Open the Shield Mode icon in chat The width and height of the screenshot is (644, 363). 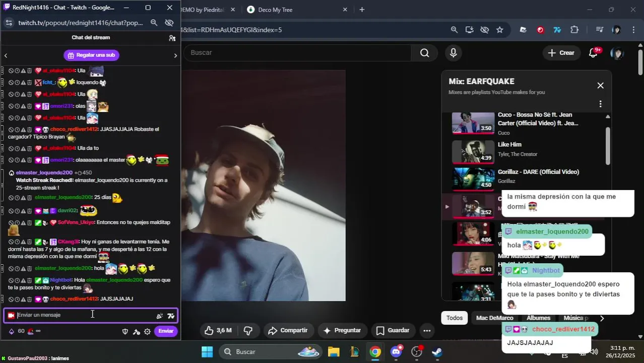click(125, 331)
